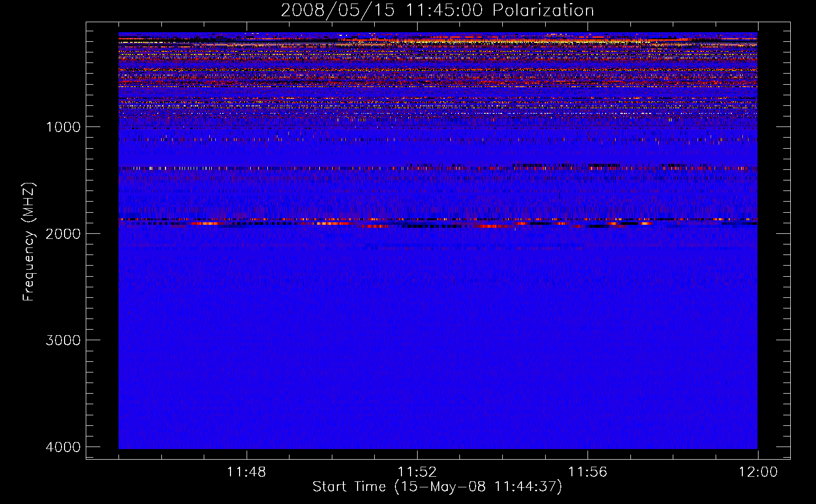Click the plot title '2008/05/15 11:45:00 Polarization'
This screenshot has width=816, height=504.
click(x=437, y=10)
